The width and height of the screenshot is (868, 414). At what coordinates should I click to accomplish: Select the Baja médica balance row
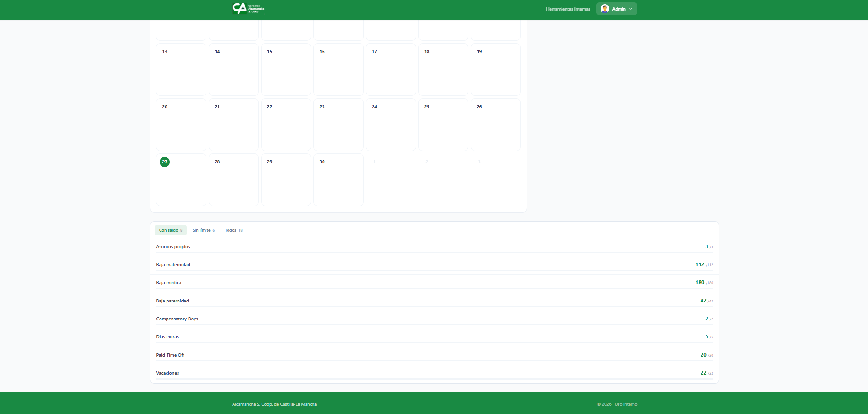[x=434, y=283]
